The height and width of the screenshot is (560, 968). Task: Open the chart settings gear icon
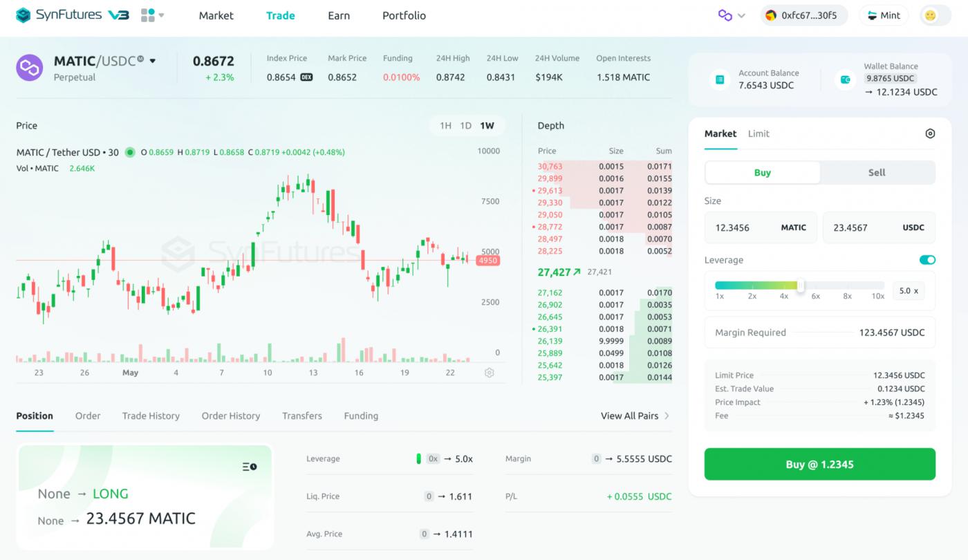tap(490, 373)
